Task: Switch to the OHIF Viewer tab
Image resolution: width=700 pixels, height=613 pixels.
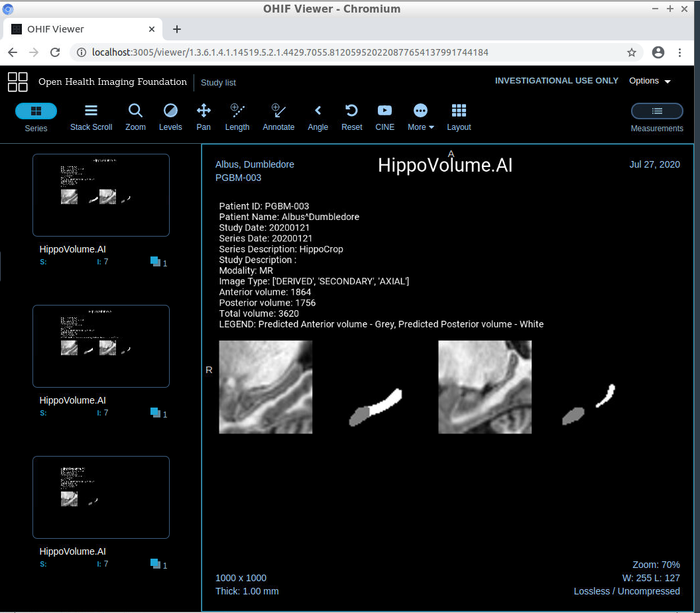Action: [x=83, y=29]
